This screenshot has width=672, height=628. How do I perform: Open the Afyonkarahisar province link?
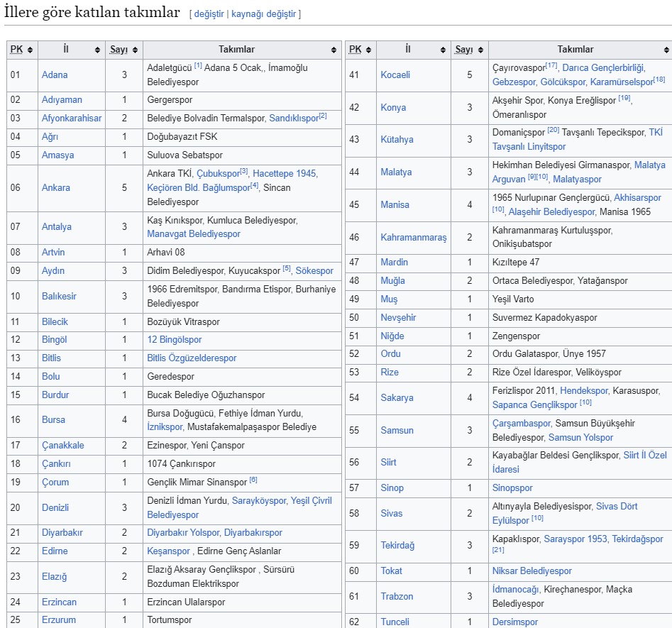[72, 119]
